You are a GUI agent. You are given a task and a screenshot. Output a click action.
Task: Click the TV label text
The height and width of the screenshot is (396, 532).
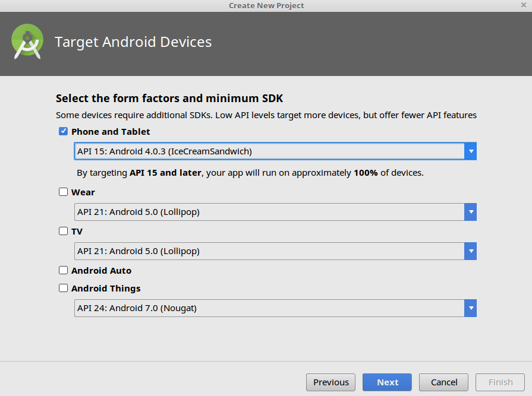pos(77,232)
